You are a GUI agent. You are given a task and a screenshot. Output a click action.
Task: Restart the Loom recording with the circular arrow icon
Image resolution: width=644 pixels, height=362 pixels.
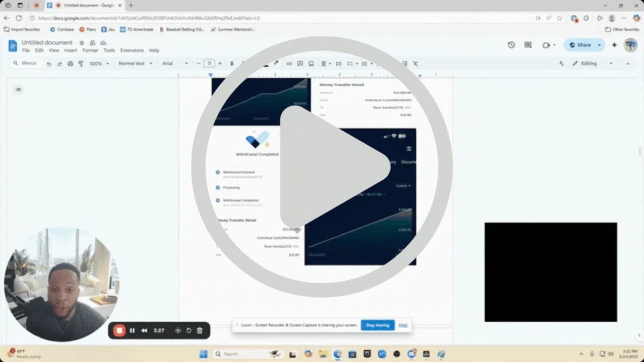189,330
